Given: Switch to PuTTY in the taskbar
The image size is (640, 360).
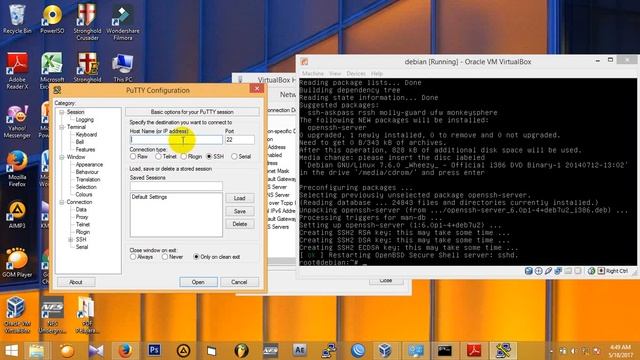Looking at the screenshot, I should 503,351.
